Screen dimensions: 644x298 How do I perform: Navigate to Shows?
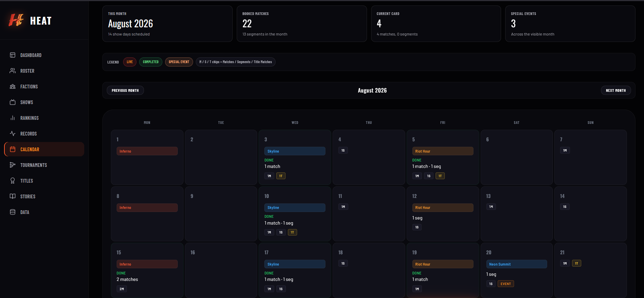[44, 102]
